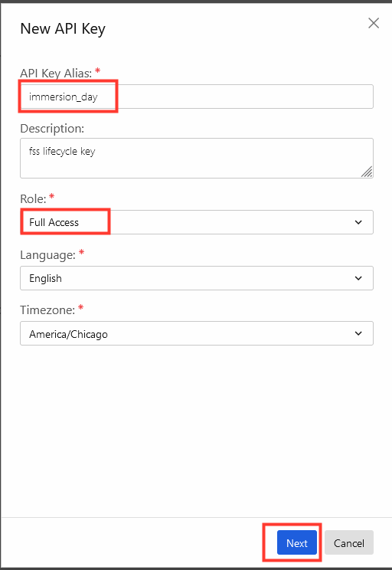392x570 pixels.
Task: Click the Cancel button
Action: [349, 542]
